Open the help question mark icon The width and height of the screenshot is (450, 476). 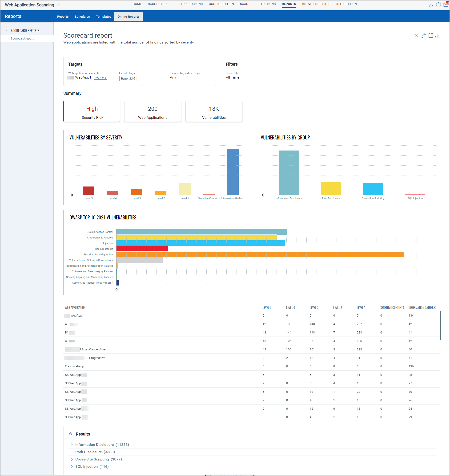pos(438,5)
